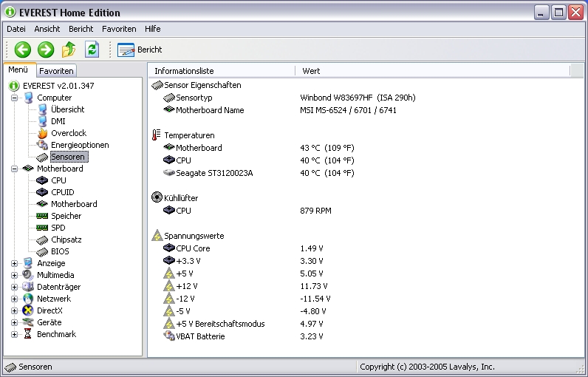
Task: Open the Favoriten menu in menu bar
Action: coord(119,29)
